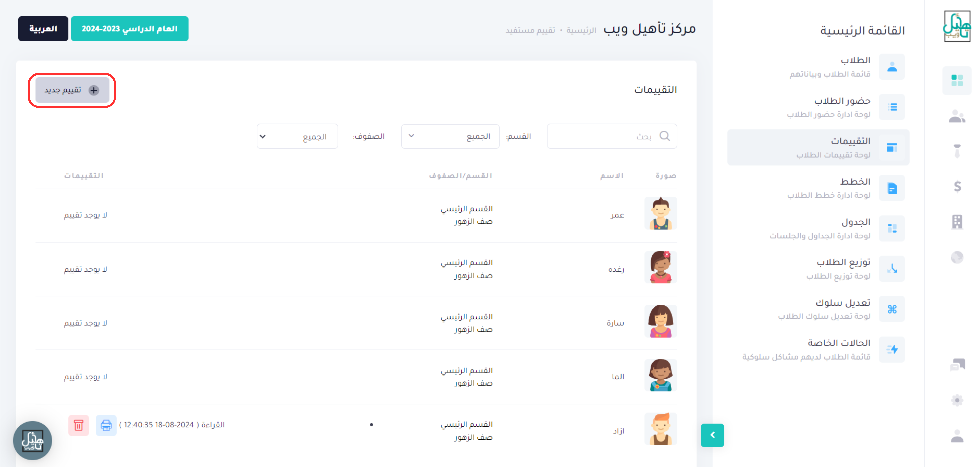
Task: Click the القسم/الصفوف column header
Action: (460, 176)
